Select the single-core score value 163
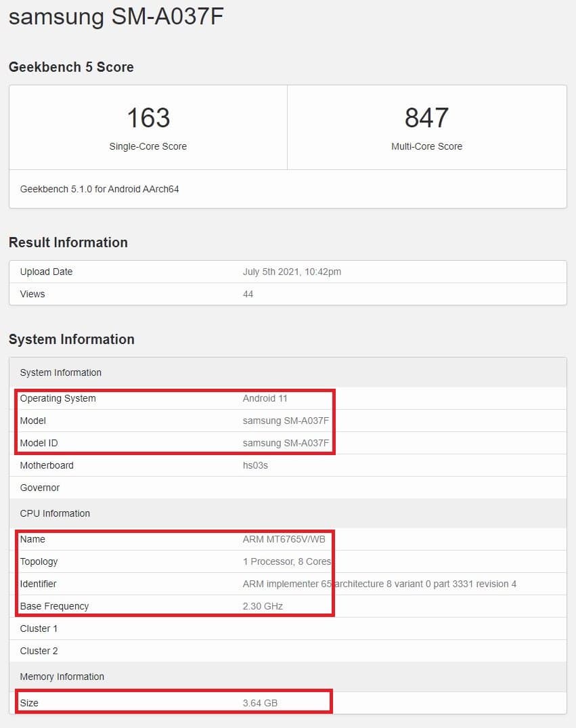The height and width of the screenshot is (728, 576). pos(148,118)
